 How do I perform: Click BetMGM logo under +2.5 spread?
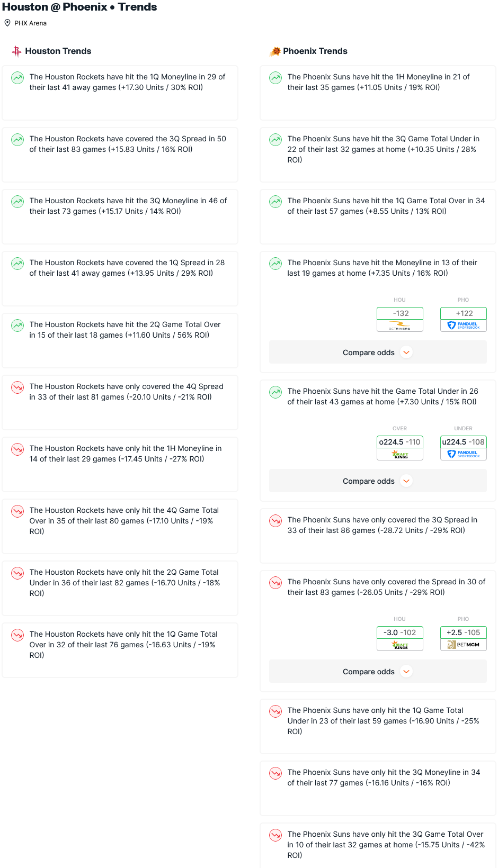pyautogui.click(x=464, y=645)
